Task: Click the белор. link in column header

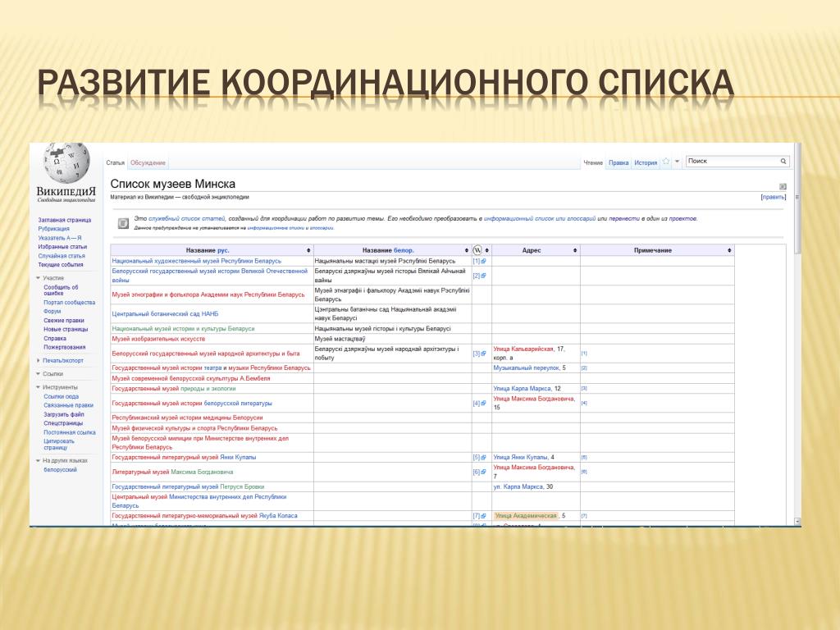Action: (404, 251)
